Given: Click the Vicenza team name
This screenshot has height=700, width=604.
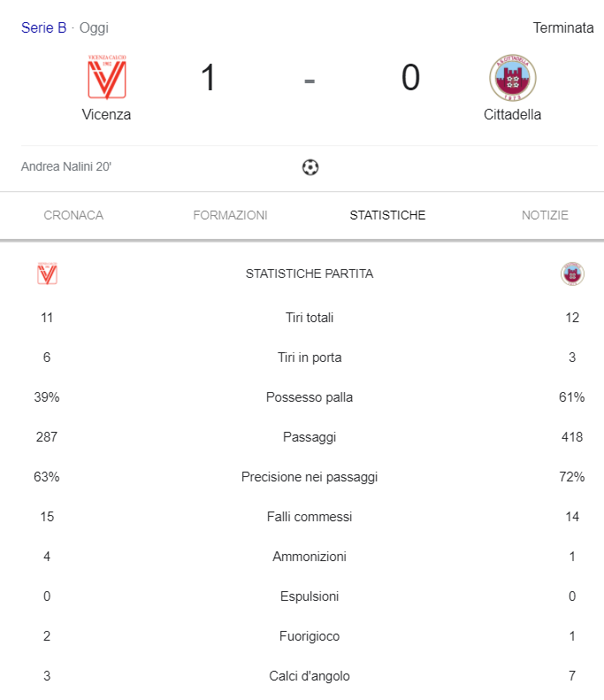Looking at the screenshot, I should 106,115.
